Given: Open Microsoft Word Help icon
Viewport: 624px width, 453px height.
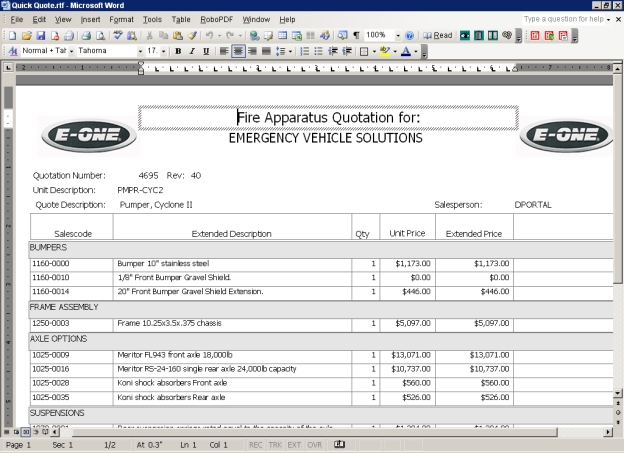Looking at the screenshot, I should pyautogui.click(x=409, y=36).
